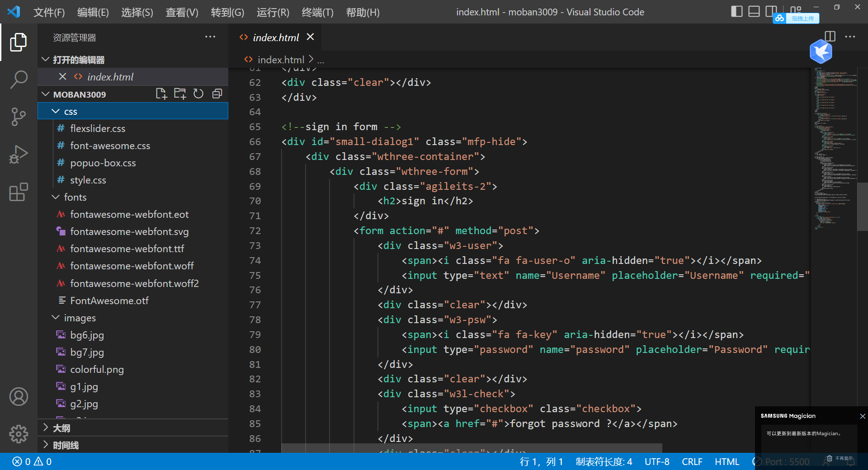
Task: Open the Search view in the activity bar
Action: pos(19,79)
